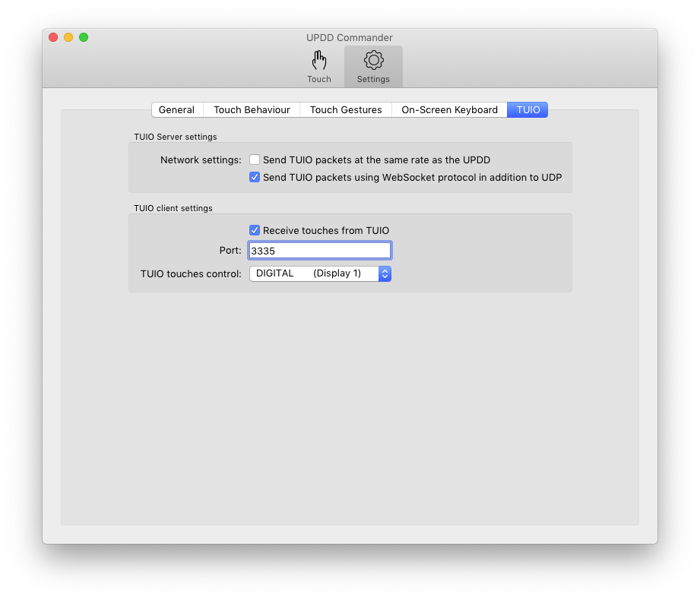Click the red close window button
This screenshot has width=700, height=600.
53,37
